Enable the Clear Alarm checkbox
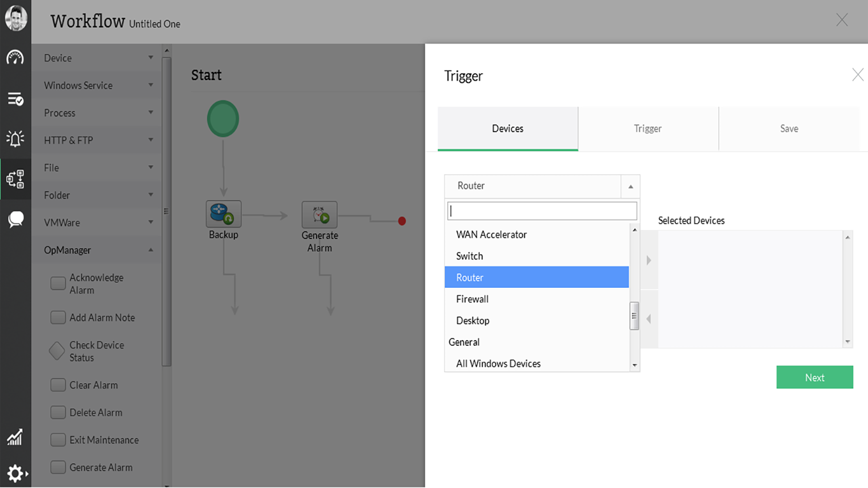Screen dimensions: 868x488 tap(58, 384)
